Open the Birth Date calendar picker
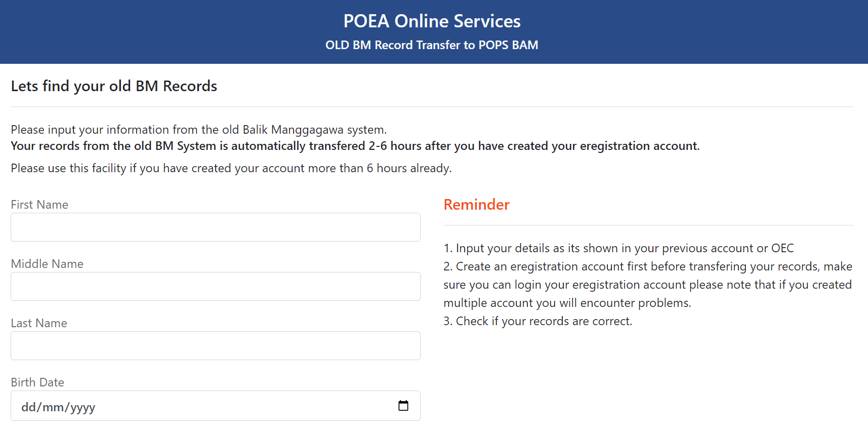The image size is (868, 430). coord(403,406)
